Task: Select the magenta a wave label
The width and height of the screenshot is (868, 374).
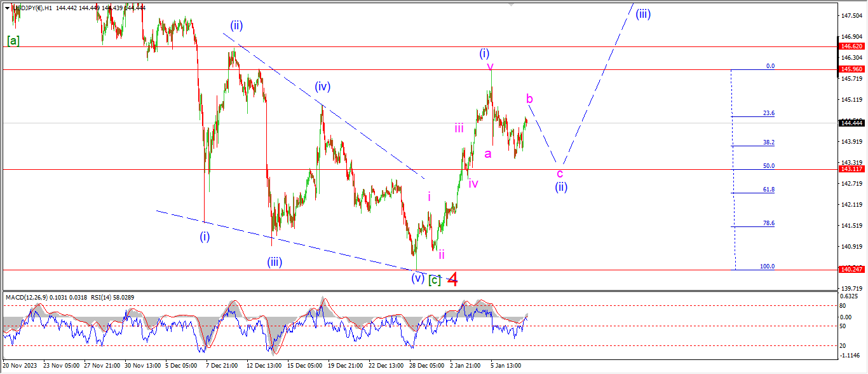Action: (x=487, y=153)
